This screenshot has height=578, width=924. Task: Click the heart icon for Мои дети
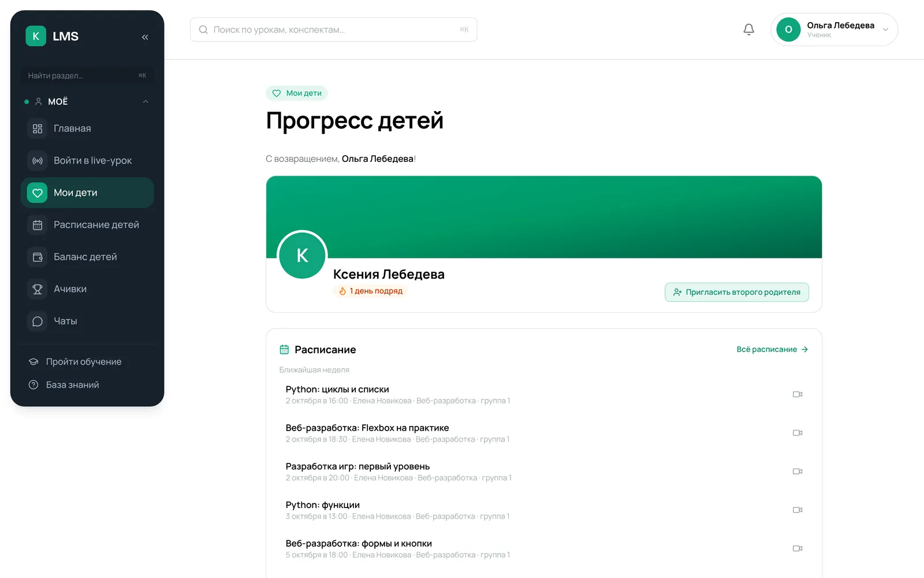[38, 192]
